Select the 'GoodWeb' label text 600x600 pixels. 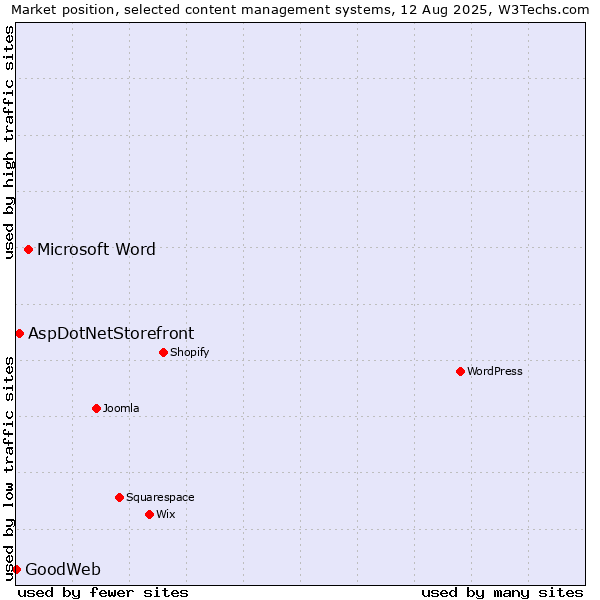point(63,569)
